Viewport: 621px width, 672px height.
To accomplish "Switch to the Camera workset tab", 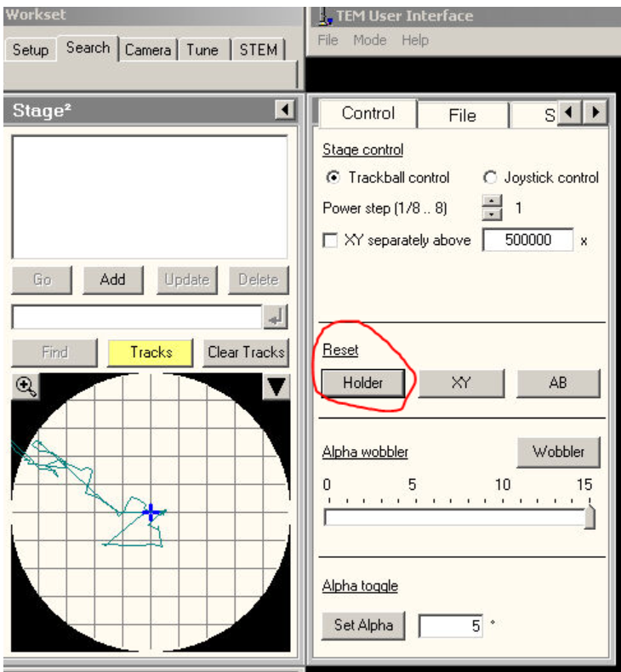I will coord(147,49).
